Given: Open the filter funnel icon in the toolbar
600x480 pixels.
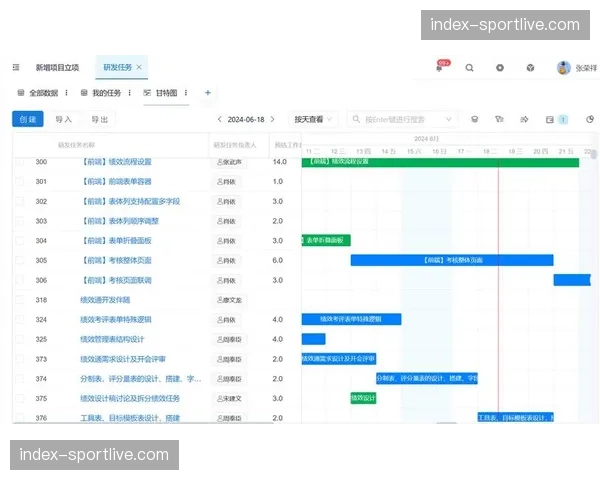Looking at the screenshot, I should point(499,119).
